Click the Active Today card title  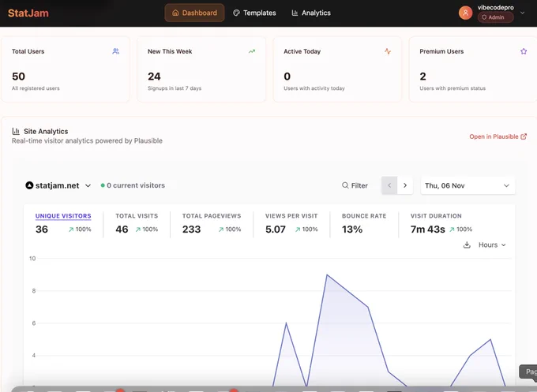tap(302, 51)
